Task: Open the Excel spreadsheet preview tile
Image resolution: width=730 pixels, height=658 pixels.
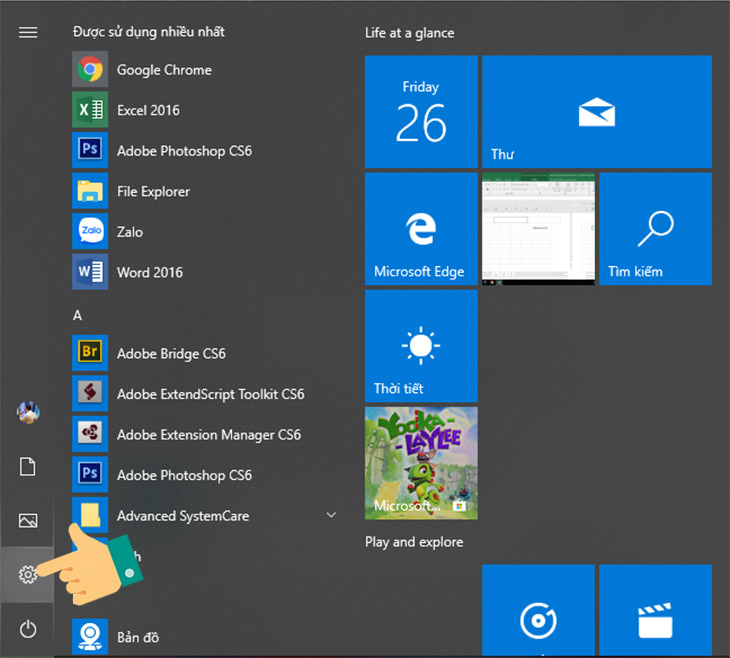Action: click(x=538, y=229)
